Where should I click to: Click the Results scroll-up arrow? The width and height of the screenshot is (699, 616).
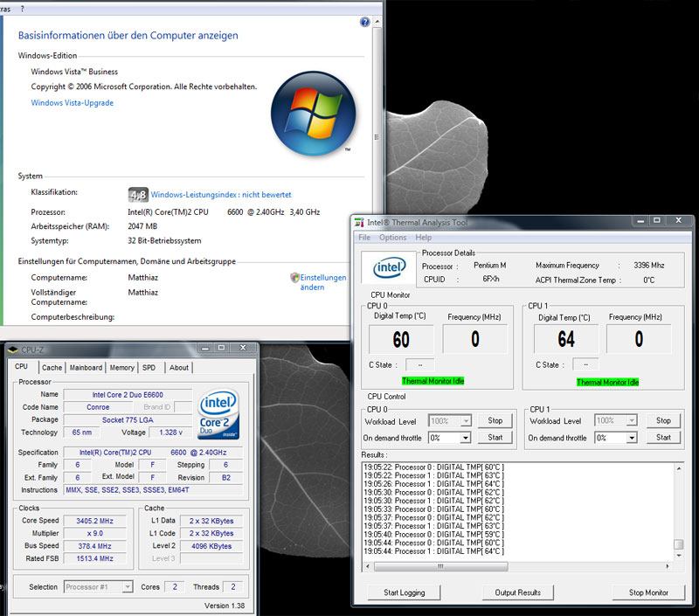(x=679, y=468)
